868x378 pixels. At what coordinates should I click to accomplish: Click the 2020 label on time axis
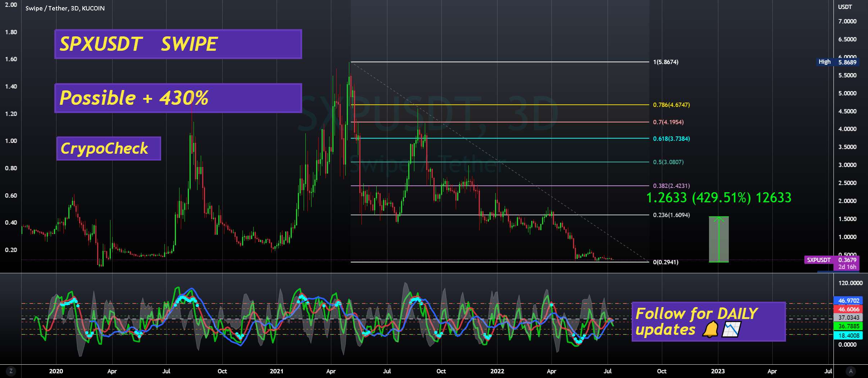pyautogui.click(x=56, y=371)
